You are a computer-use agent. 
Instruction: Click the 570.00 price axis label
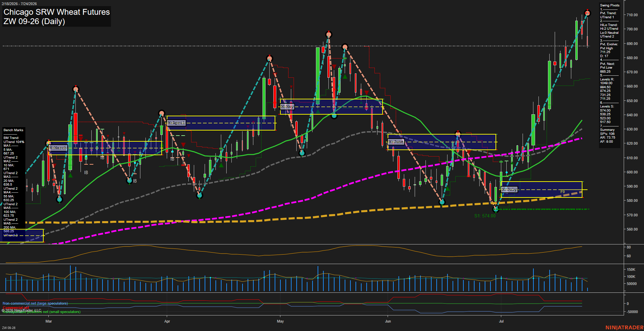point(632,215)
